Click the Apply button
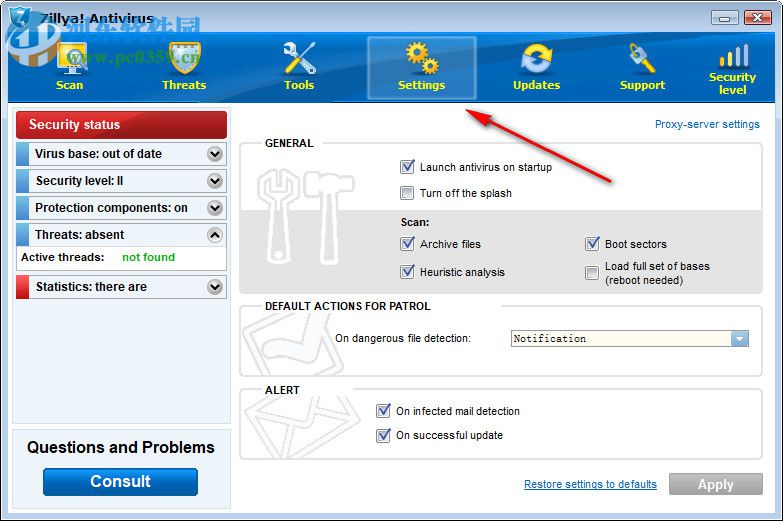 [716, 484]
